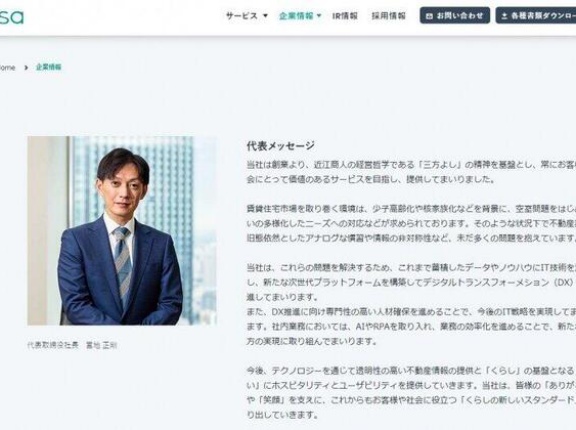Expand the 企業情報 dropdown arrow
Viewport: 576px width, 430px height.
(319, 16)
